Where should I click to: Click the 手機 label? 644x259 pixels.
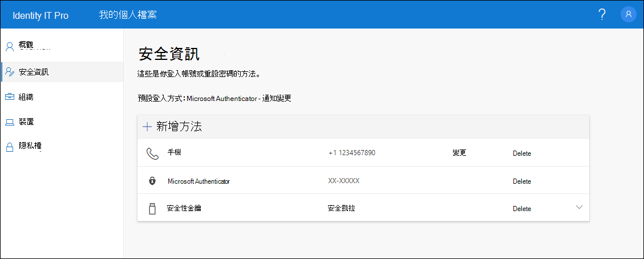(175, 152)
